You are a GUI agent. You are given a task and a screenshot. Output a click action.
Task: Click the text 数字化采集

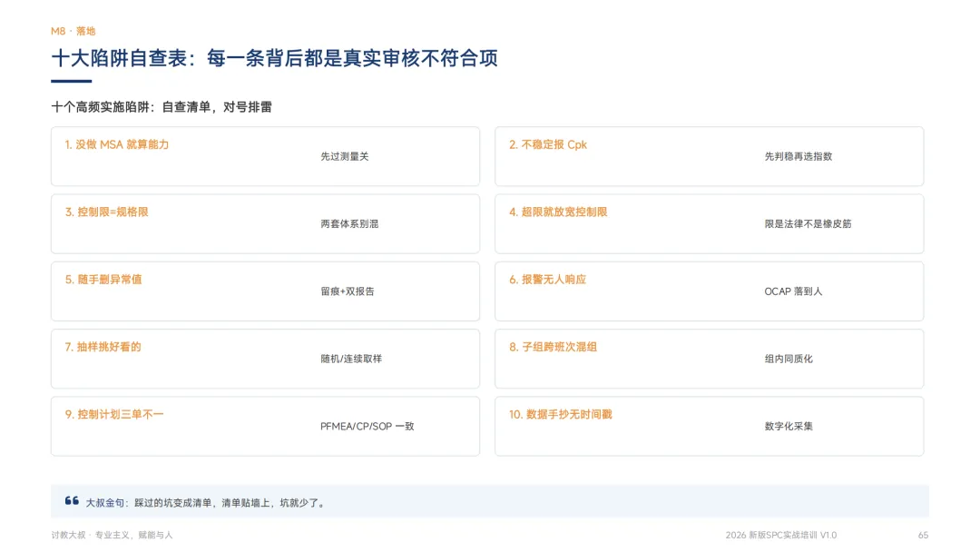pos(789,427)
